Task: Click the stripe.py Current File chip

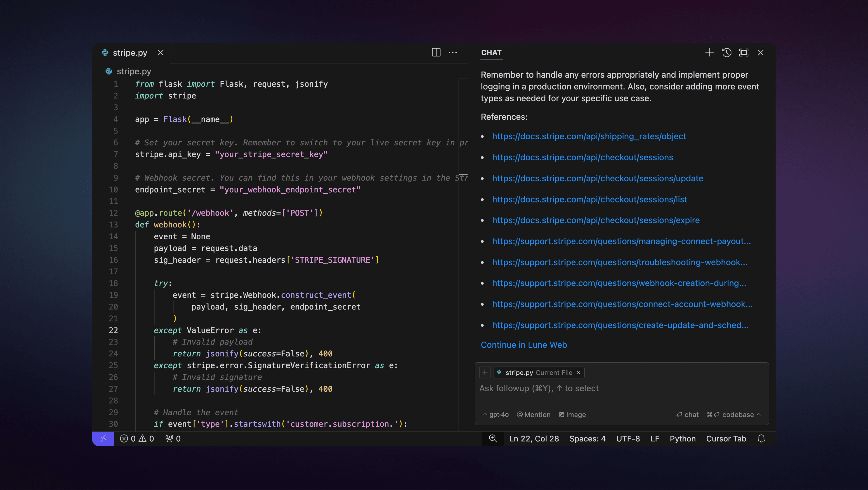Action: 538,372
